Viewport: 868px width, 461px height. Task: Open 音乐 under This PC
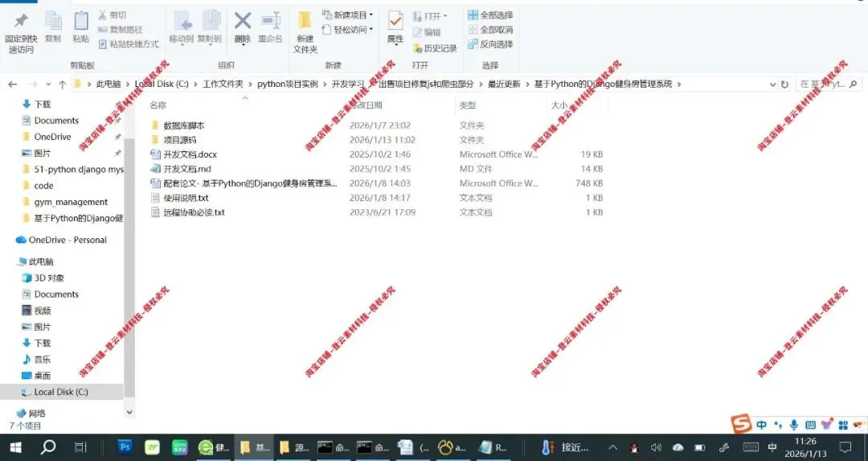point(43,359)
